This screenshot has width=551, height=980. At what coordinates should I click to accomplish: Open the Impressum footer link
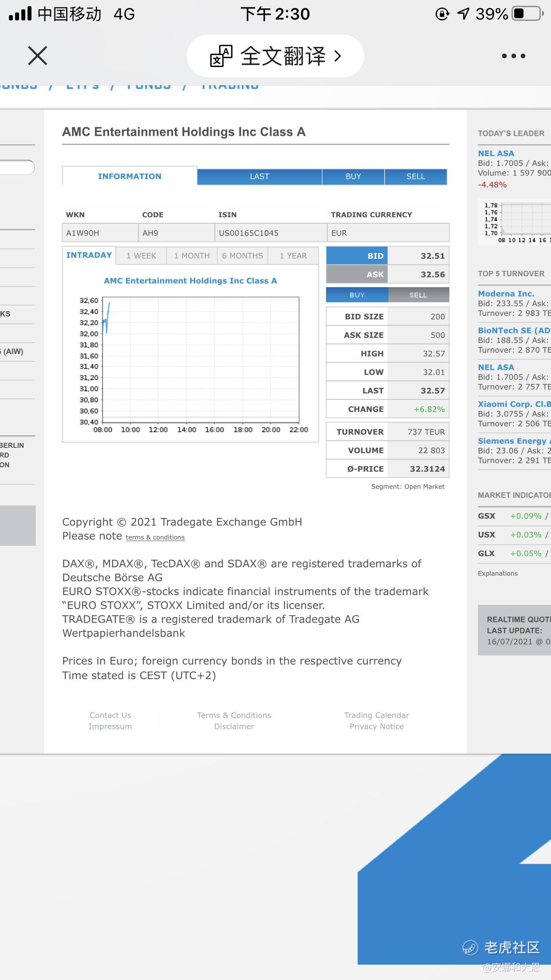(110, 727)
